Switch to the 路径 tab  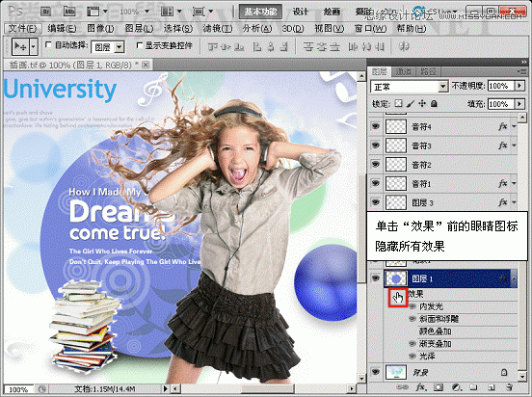[429, 71]
